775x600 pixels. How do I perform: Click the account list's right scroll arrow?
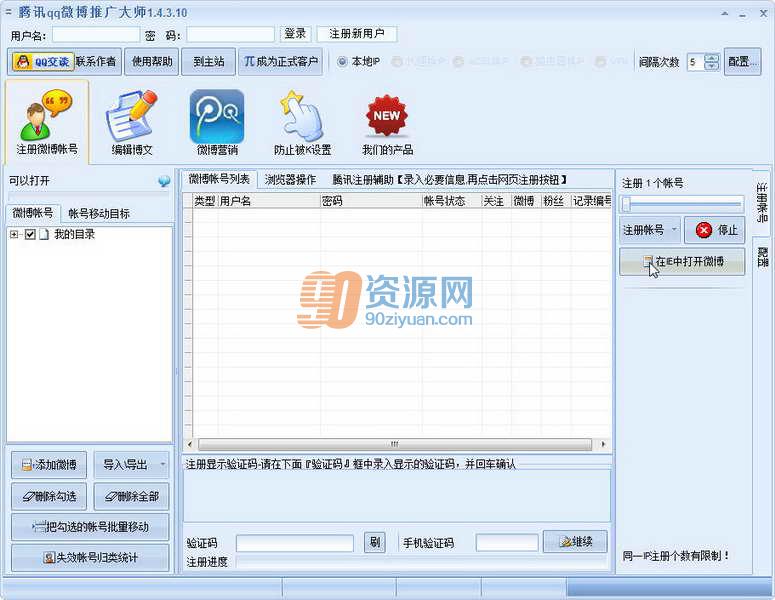[x=603, y=444]
